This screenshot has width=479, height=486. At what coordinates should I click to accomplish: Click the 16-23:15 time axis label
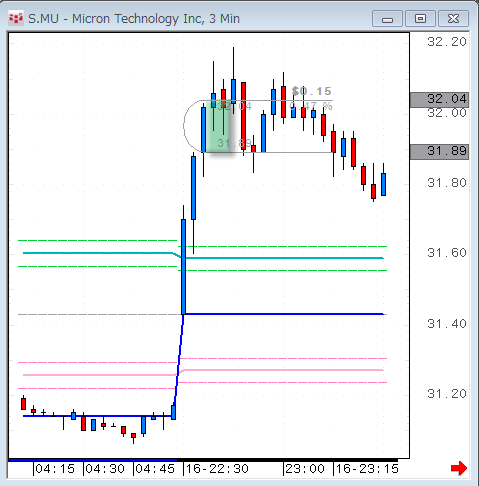tap(367, 469)
